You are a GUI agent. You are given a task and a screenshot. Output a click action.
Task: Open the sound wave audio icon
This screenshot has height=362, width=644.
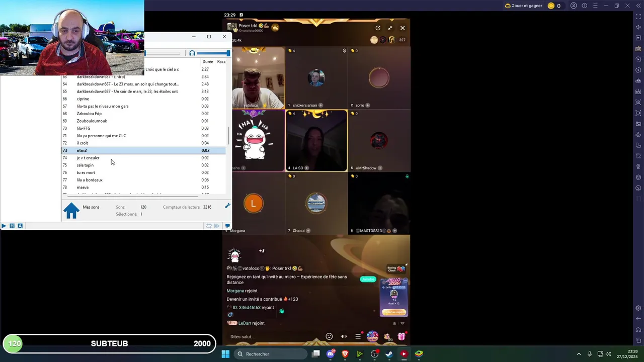click(x=344, y=336)
